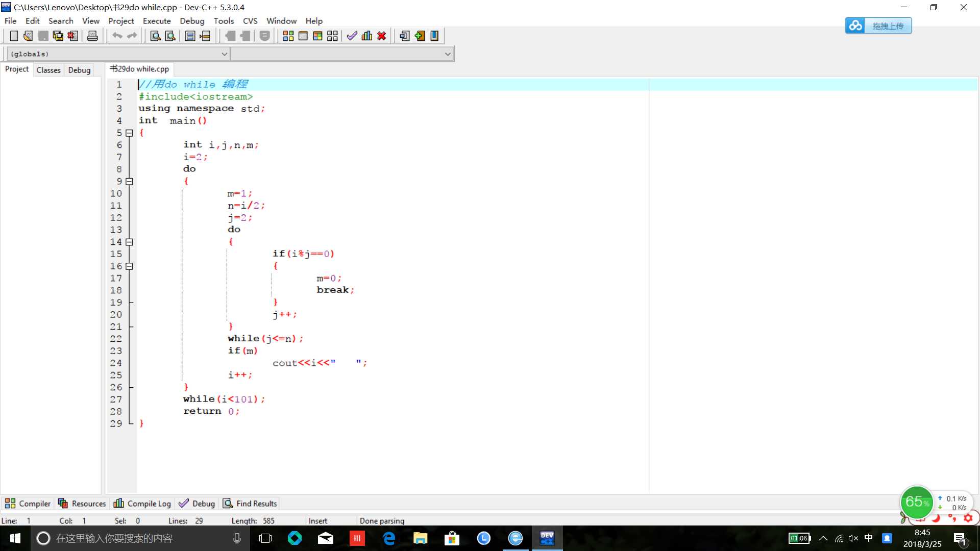Screen dimensions: 980x551
Task: Click the Goto Bookmark blue icon
Action: (434, 36)
